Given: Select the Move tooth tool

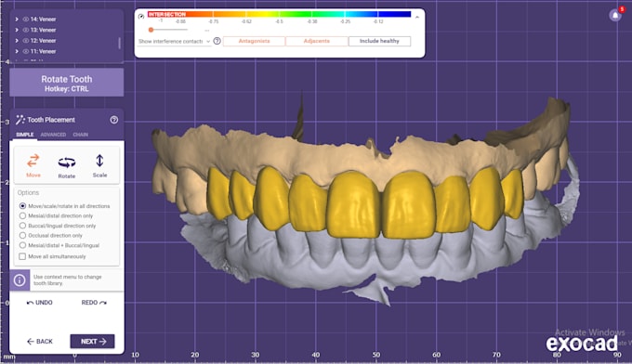Looking at the screenshot, I should (33, 165).
